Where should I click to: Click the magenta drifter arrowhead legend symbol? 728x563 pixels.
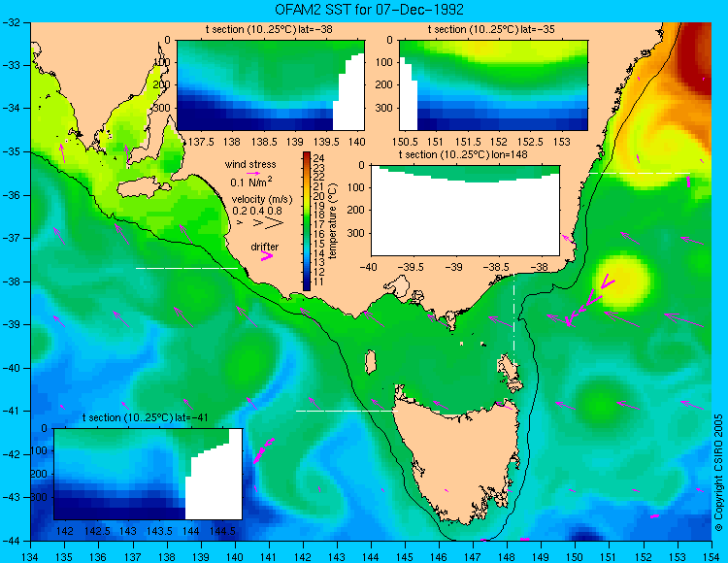point(267,255)
